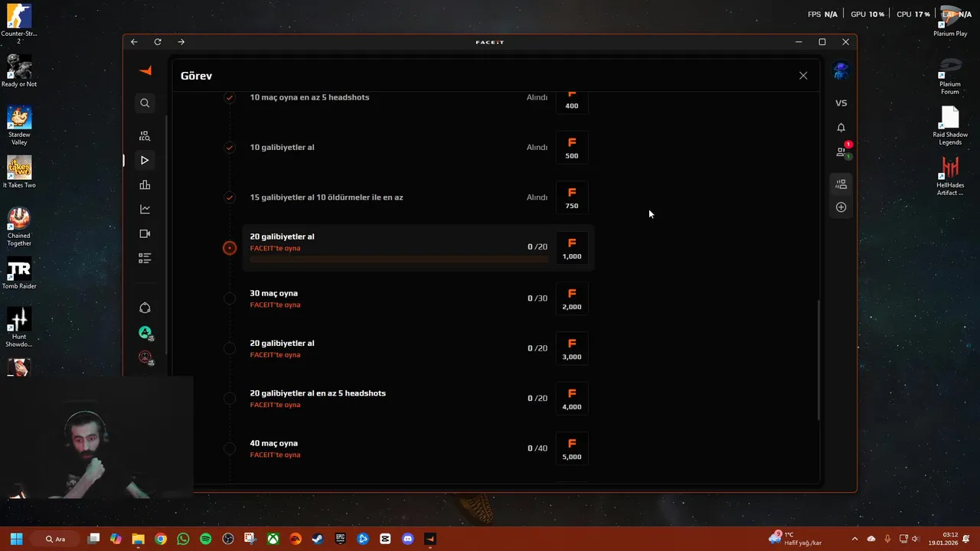Click 'FACEIT'te oyna' under '30 maç oyna'

275,305
